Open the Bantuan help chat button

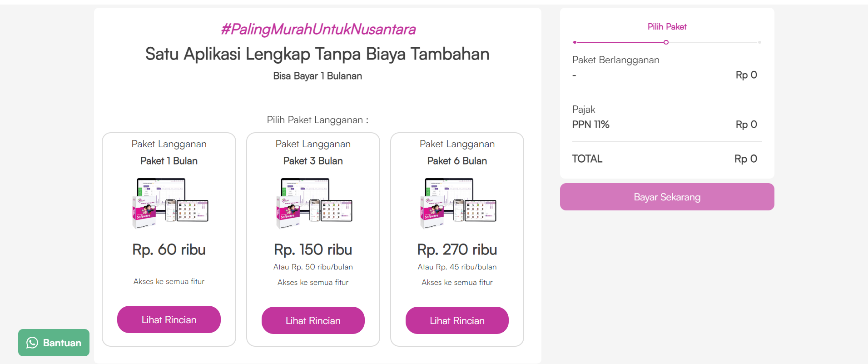click(x=54, y=343)
